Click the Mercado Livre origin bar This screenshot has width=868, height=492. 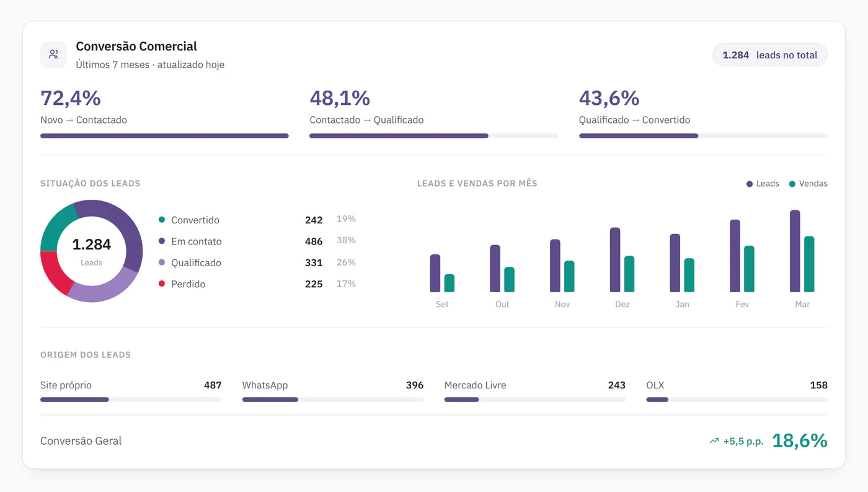tap(535, 400)
